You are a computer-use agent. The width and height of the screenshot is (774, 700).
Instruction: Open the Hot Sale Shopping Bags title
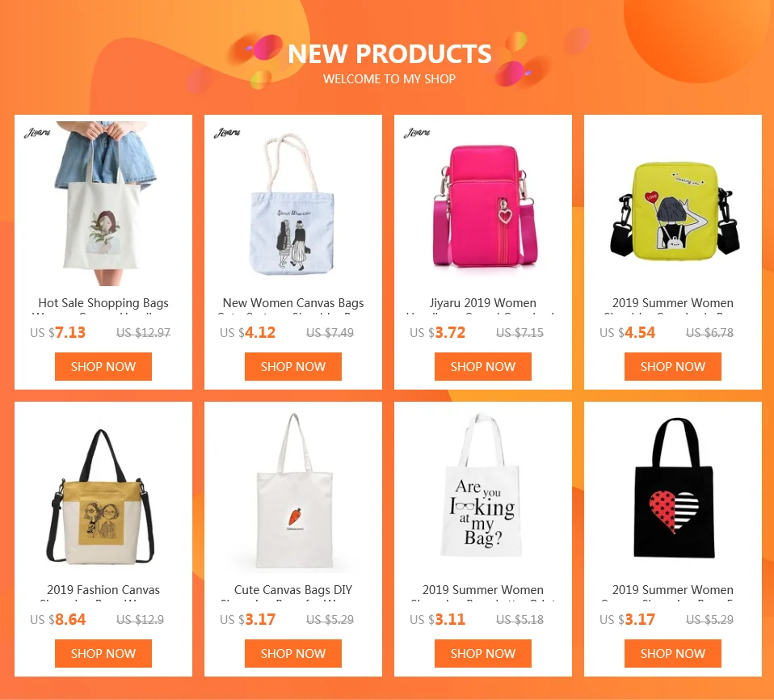(x=103, y=303)
